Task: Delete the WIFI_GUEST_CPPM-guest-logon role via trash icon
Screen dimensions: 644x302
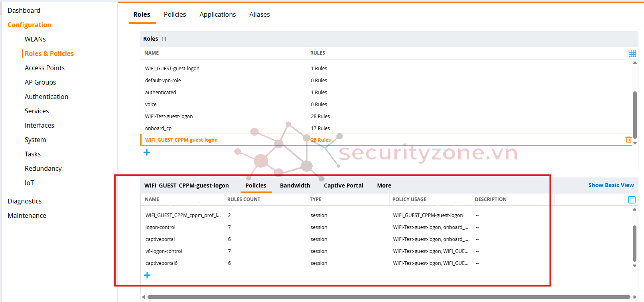Action: pos(628,140)
